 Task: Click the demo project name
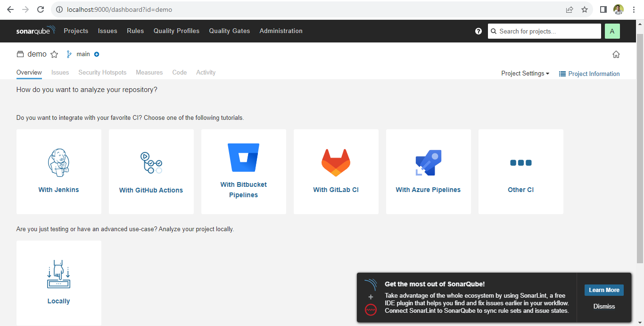[37, 54]
